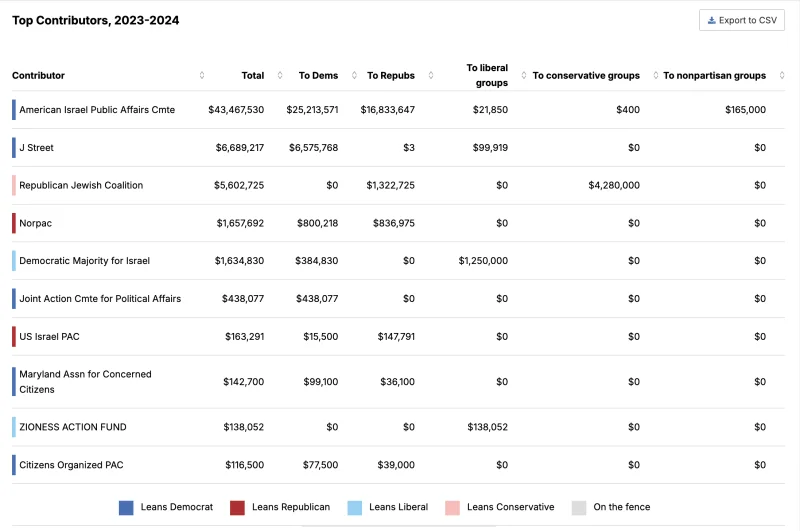Click Top Contributors, 2023-2024 heading
Viewport: 800px width, 531px height.
tap(95, 20)
